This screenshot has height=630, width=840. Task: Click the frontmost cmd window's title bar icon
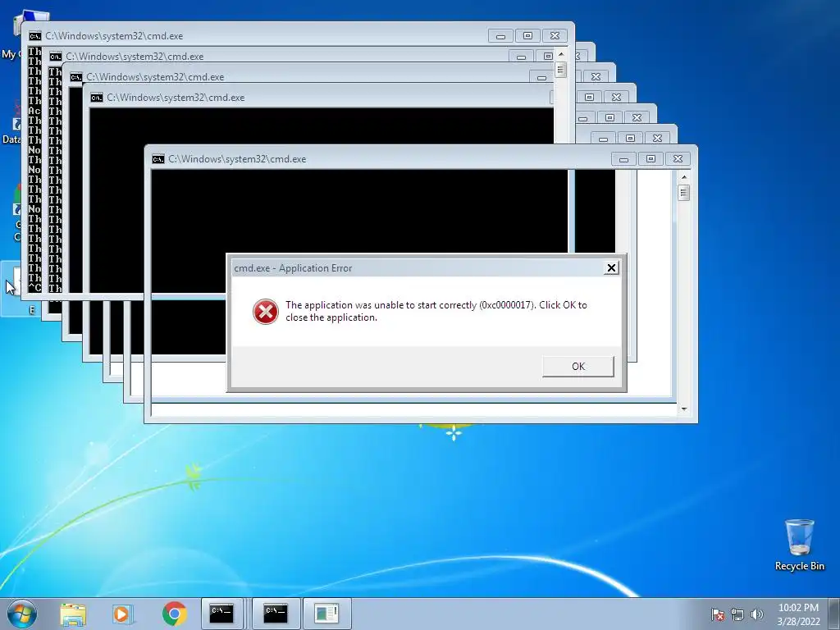(158, 159)
